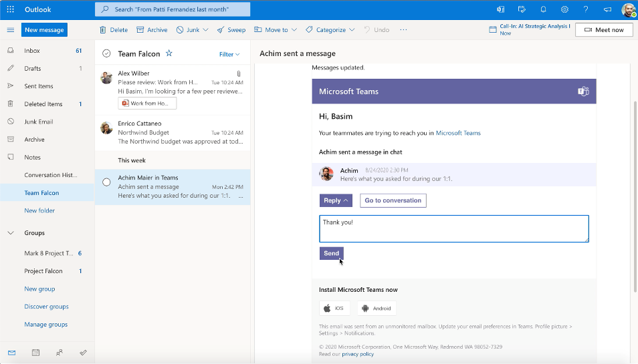Switch to People icon in bottom bar
638x364 pixels.
(x=60, y=353)
